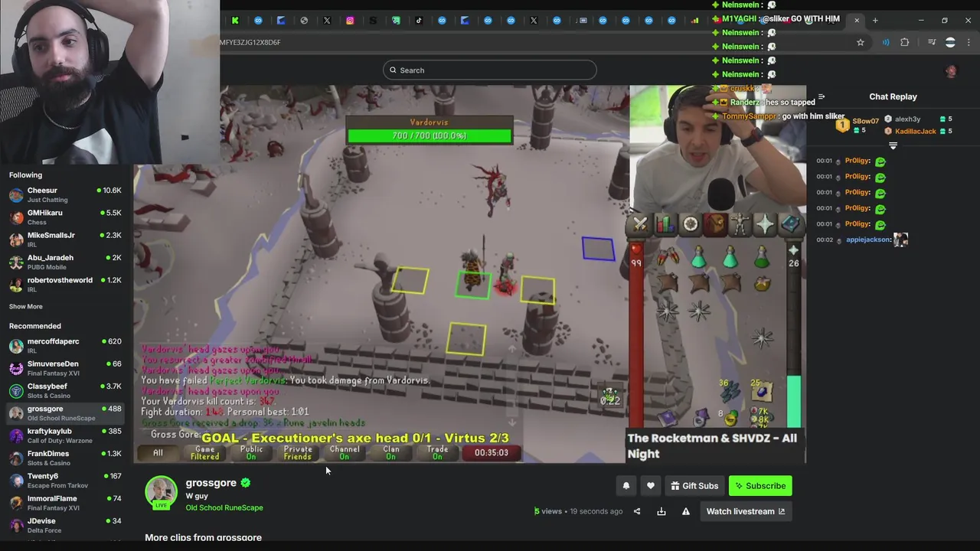This screenshot has height=551, width=980.
Task: Click the hitpoints heart icon showing 99
Action: coord(636,249)
